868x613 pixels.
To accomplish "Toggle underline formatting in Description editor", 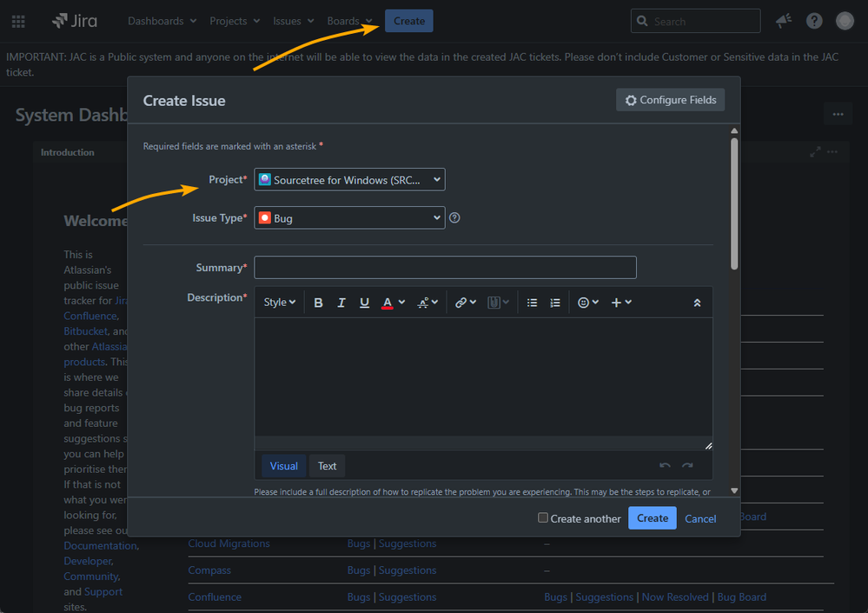I will [x=364, y=303].
